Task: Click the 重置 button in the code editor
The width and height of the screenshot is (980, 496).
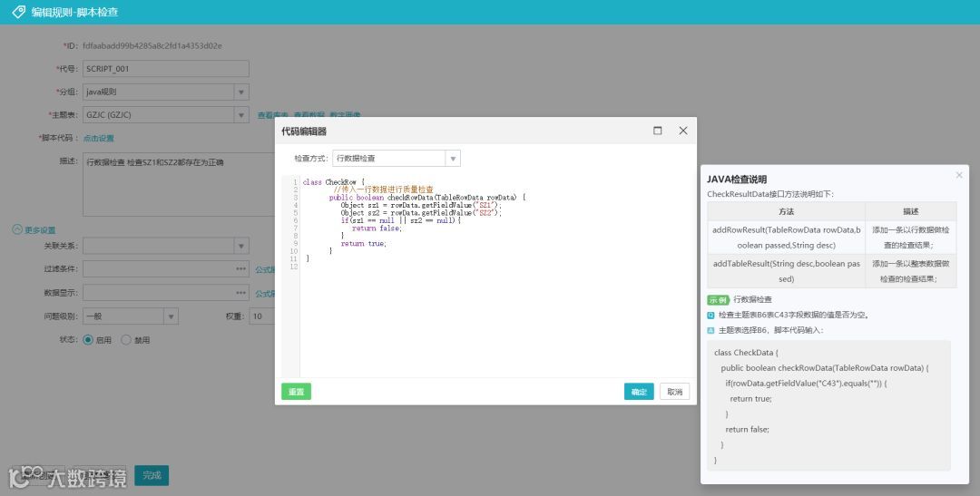Action: coord(296,392)
